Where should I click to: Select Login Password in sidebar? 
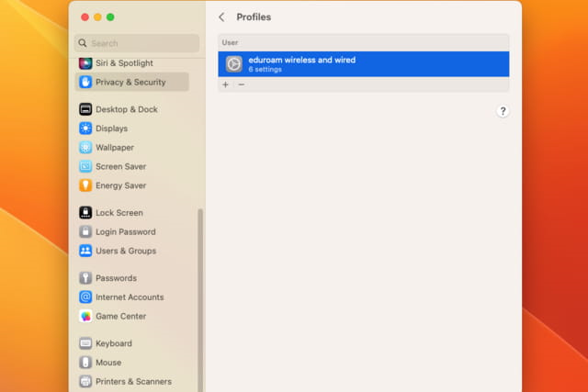coord(125,232)
